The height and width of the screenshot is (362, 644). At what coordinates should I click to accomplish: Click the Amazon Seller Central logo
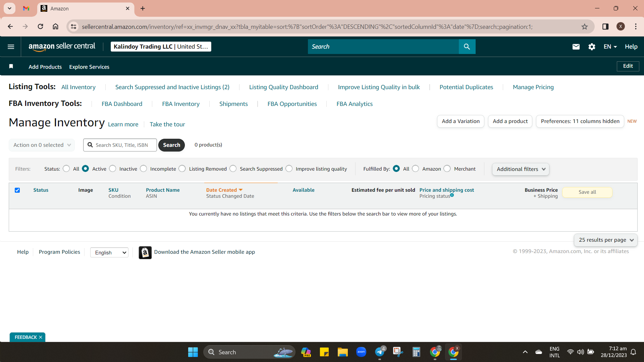62,47
